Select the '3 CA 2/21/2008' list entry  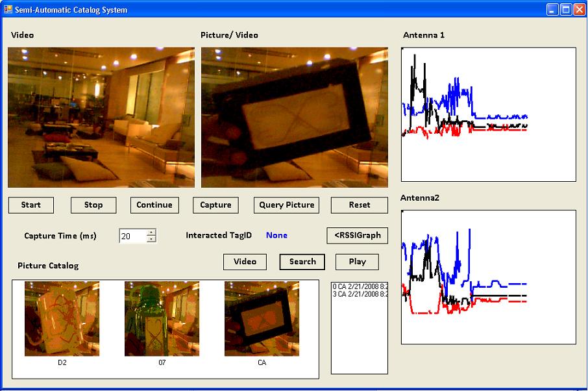(359, 294)
